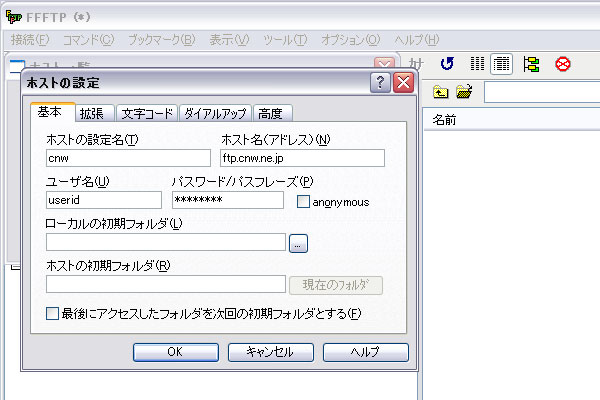Click the ヘルプ button in dialog
The width and height of the screenshot is (600, 400).
pos(365,352)
